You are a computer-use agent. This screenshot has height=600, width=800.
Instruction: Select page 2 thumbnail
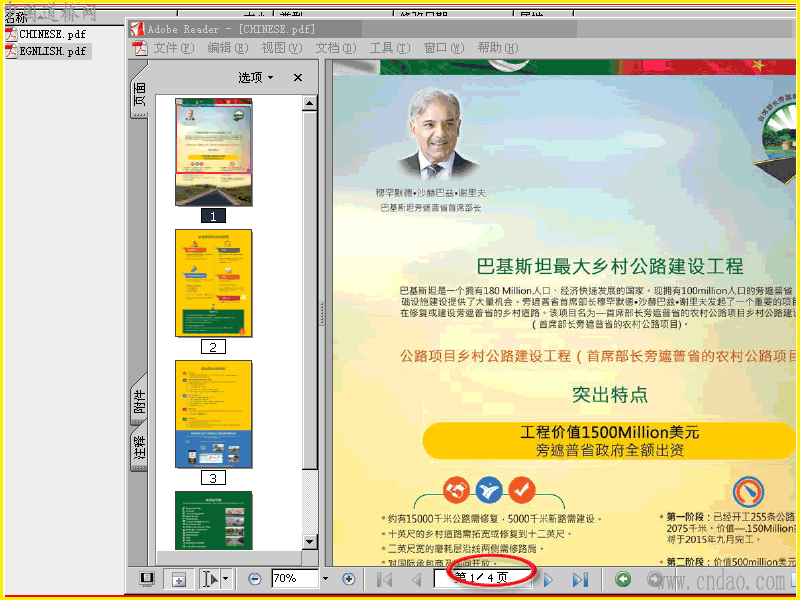(x=213, y=283)
